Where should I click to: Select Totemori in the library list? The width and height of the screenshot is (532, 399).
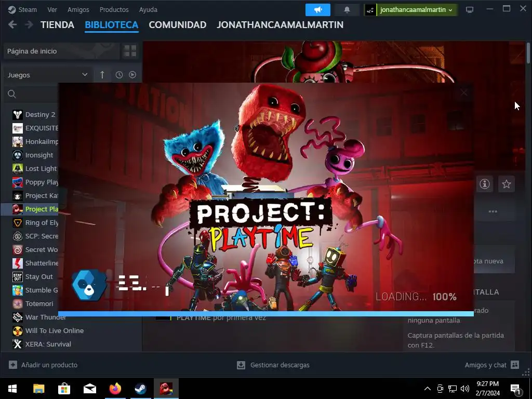[35, 303]
